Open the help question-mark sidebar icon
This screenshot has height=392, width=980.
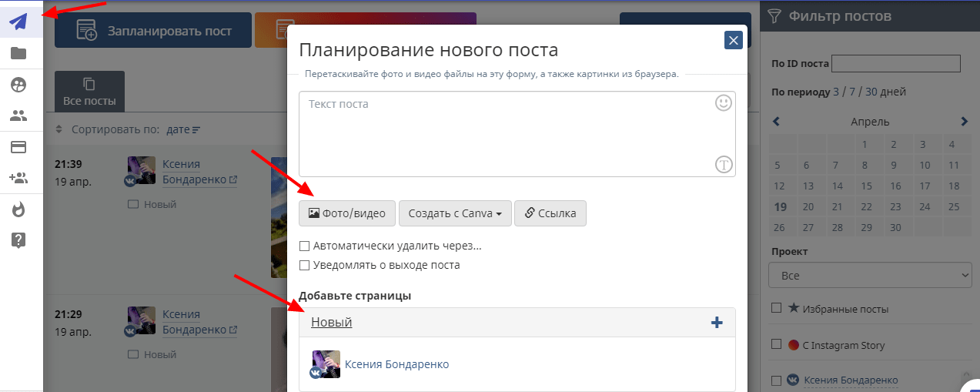tap(18, 240)
